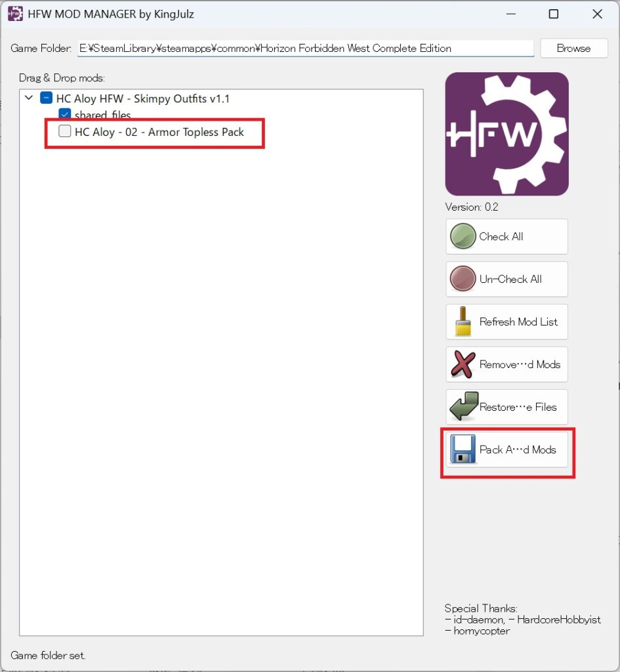Click the brush icon for Refresh Mod List
620x672 pixels.
pyautogui.click(x=463, y=322)
